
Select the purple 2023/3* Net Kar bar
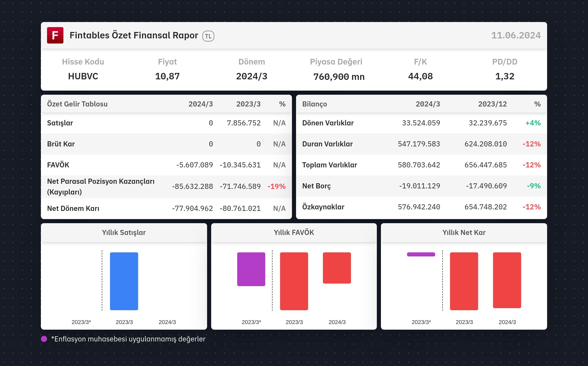point(421,254)
